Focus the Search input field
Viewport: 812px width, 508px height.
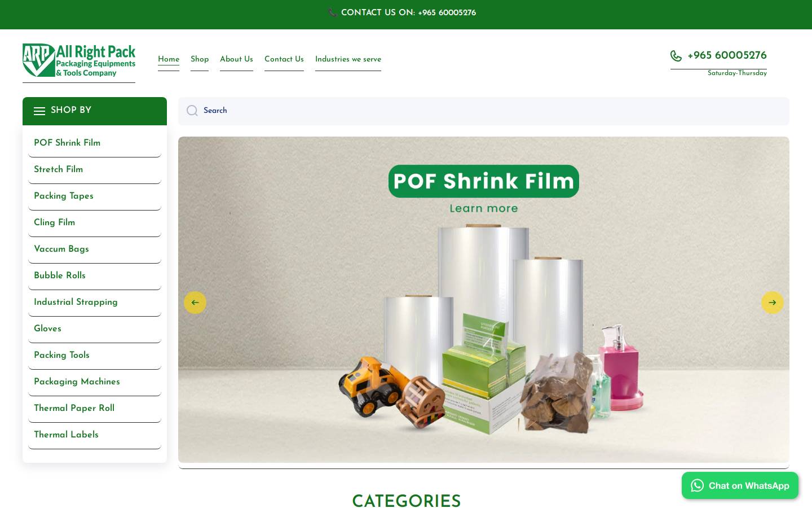(x=484, y=111)
